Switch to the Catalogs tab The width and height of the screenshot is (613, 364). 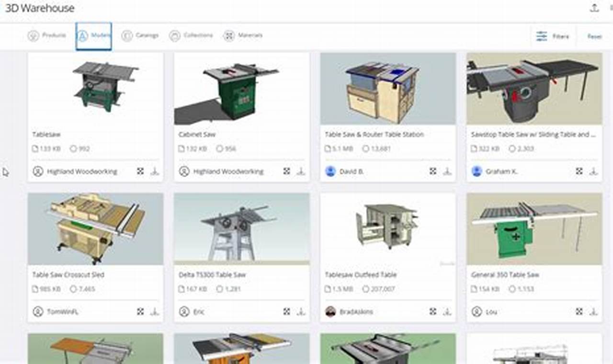click(141, 35)
